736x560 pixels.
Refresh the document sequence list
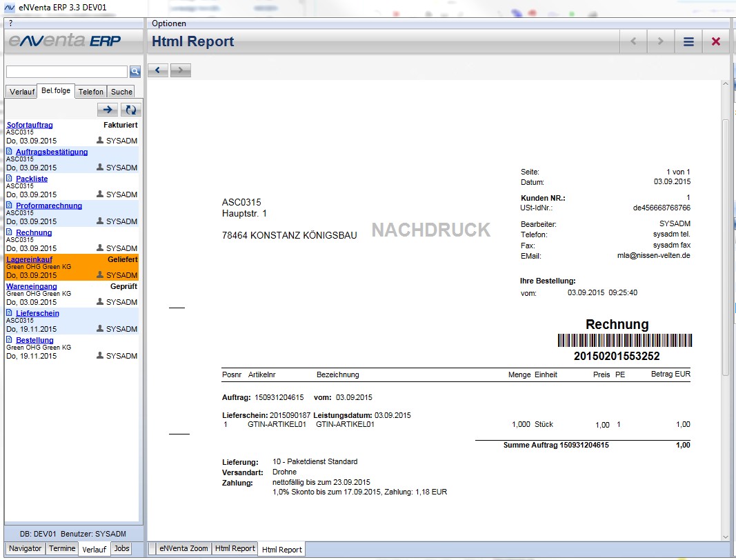click(x=130, y=109)
